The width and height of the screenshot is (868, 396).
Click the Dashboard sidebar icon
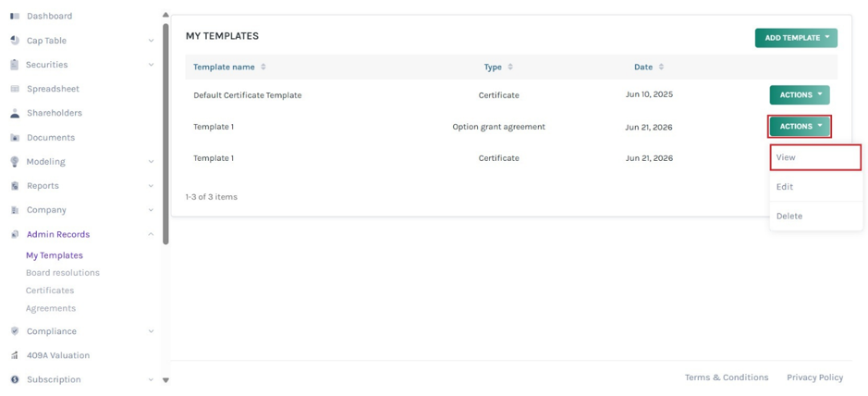[15, 16]
